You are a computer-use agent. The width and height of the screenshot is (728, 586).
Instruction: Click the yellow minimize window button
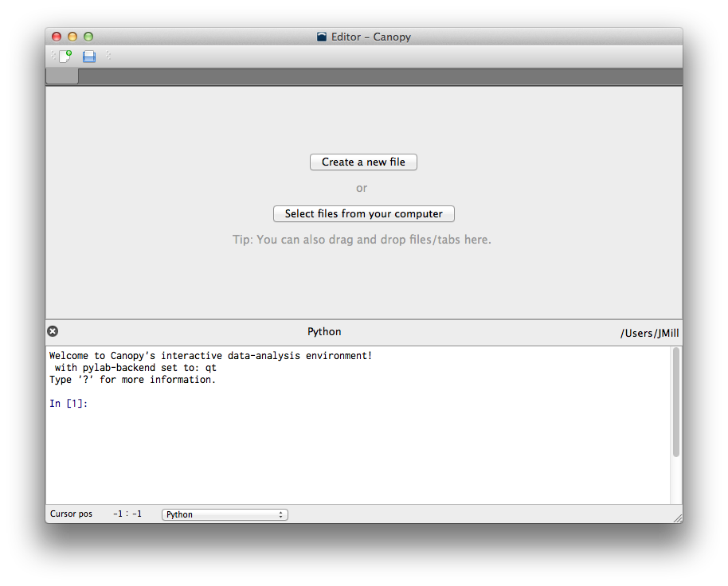click(x=72, y=37)
